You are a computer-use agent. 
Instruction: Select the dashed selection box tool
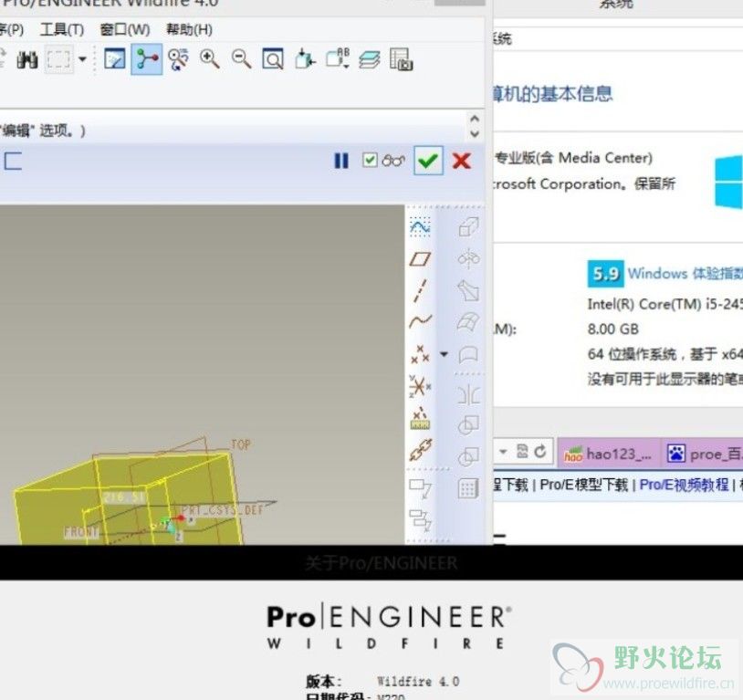pos(58,59)
